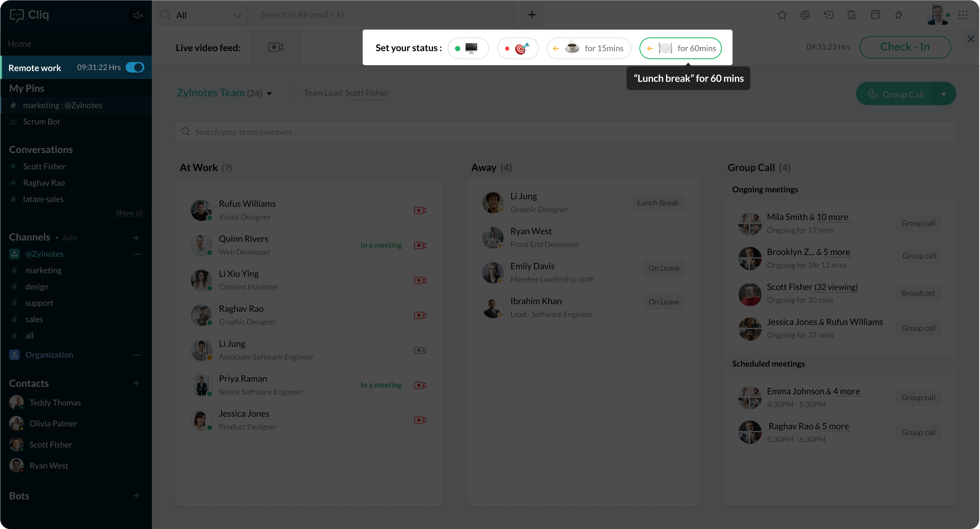Image resolution: width=980 pixels, height=529 pixels.
Task: Open Home in the sidebar
Action: (20, 44)
